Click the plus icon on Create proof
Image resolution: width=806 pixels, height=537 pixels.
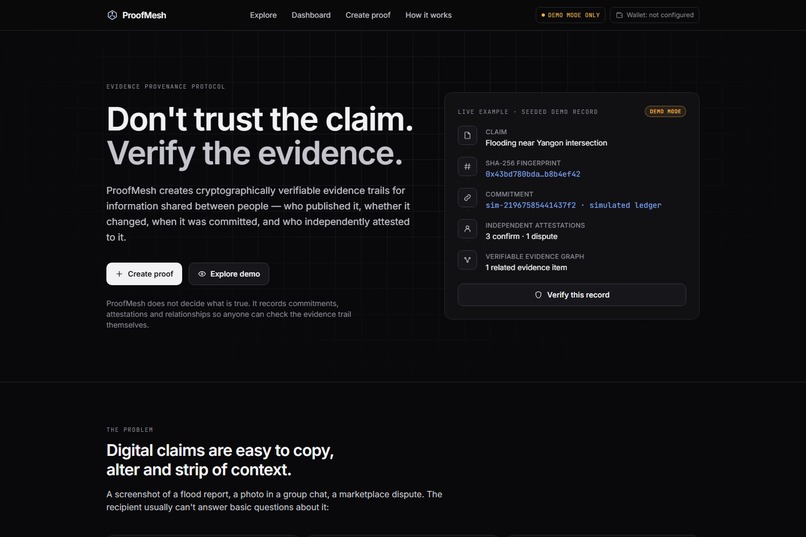point(119,274)
